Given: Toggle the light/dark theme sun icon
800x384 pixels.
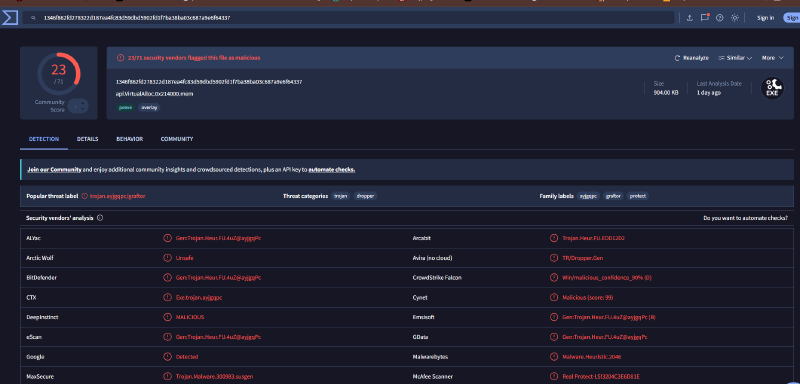Looking at the screenshot, I should [x=735, y=18].
